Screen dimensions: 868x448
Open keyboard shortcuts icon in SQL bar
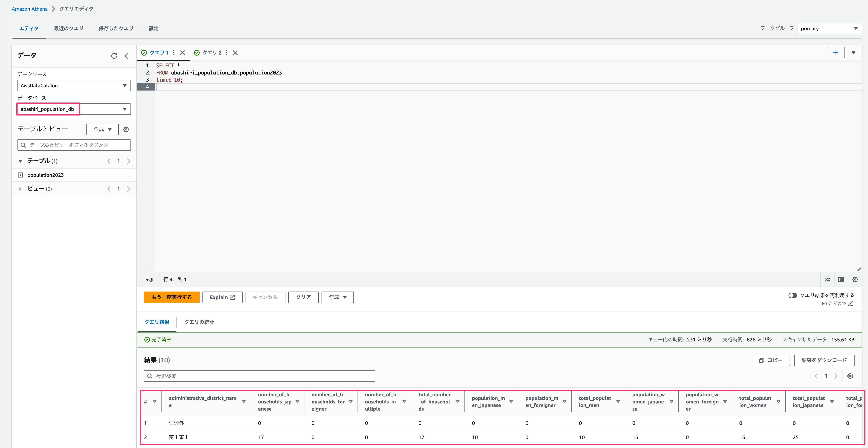tap(841, 279)
